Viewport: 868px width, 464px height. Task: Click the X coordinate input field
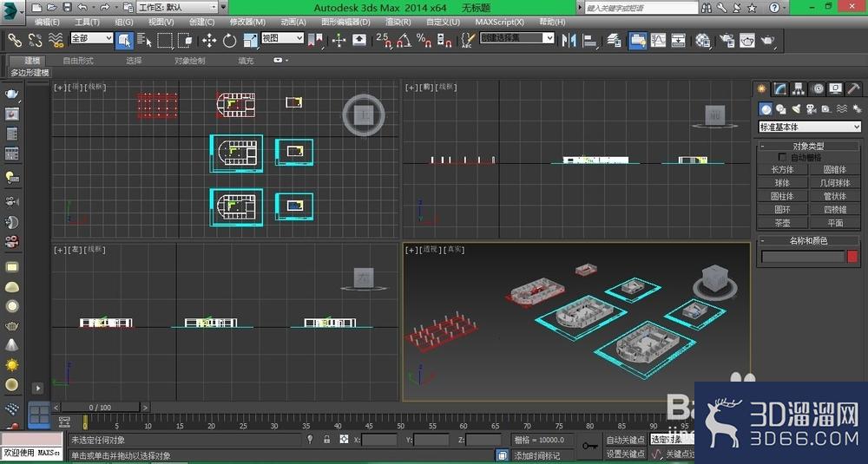pos(379,440)
